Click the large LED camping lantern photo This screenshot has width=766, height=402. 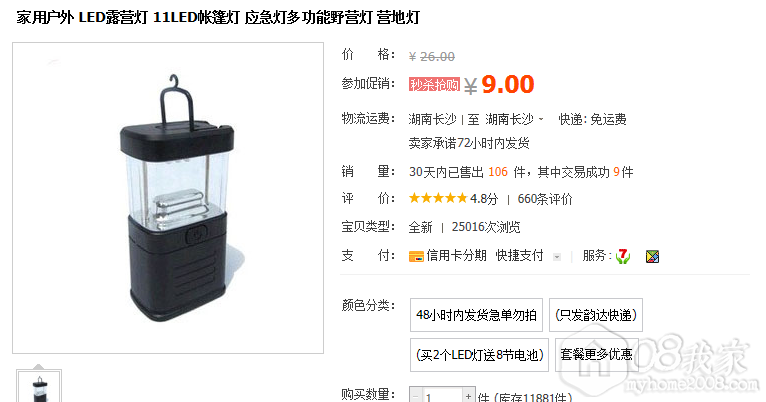[x=168, y=198]
